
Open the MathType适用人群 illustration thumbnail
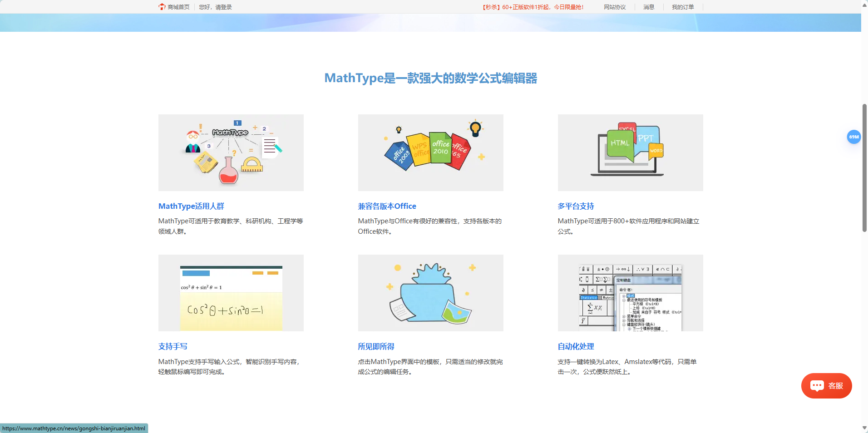click(x=231, y=153)
